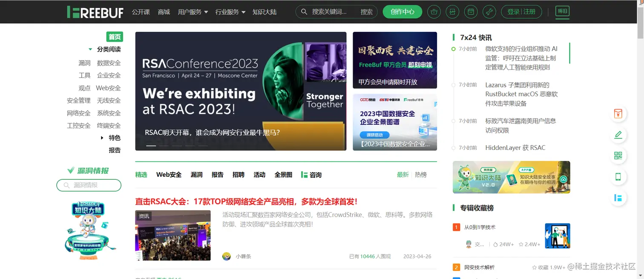Expand the 特色 section
The width and height of the screenshot is (644, 279).
[102, 138]
